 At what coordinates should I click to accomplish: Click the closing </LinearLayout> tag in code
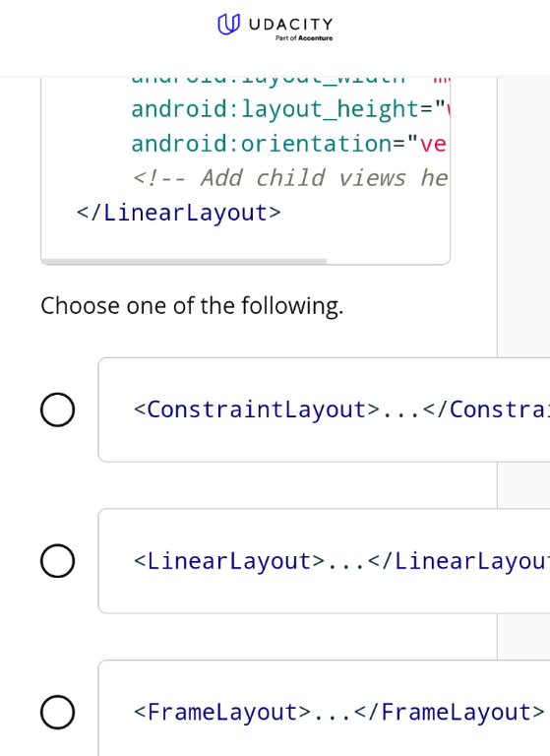tap(178, 213)
